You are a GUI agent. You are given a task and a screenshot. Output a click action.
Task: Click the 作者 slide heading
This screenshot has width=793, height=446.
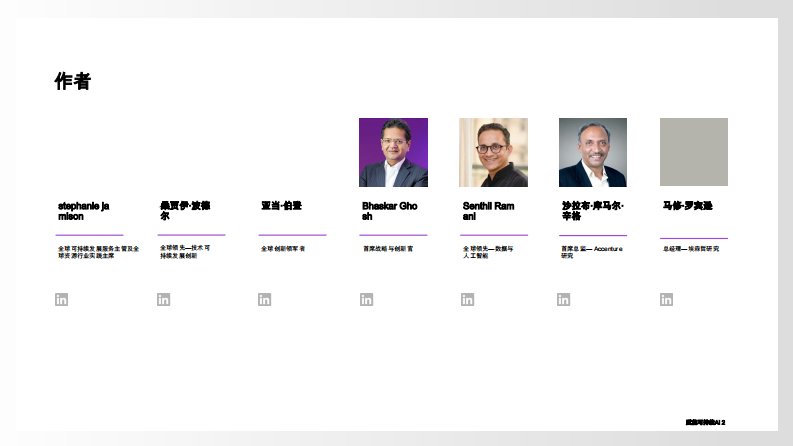tap(73, 81)
